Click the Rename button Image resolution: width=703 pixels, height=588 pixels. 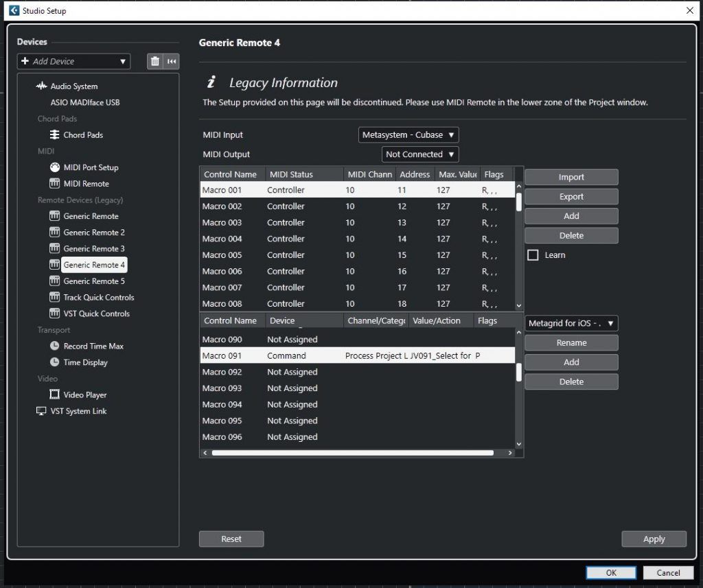tap(571, 342)
